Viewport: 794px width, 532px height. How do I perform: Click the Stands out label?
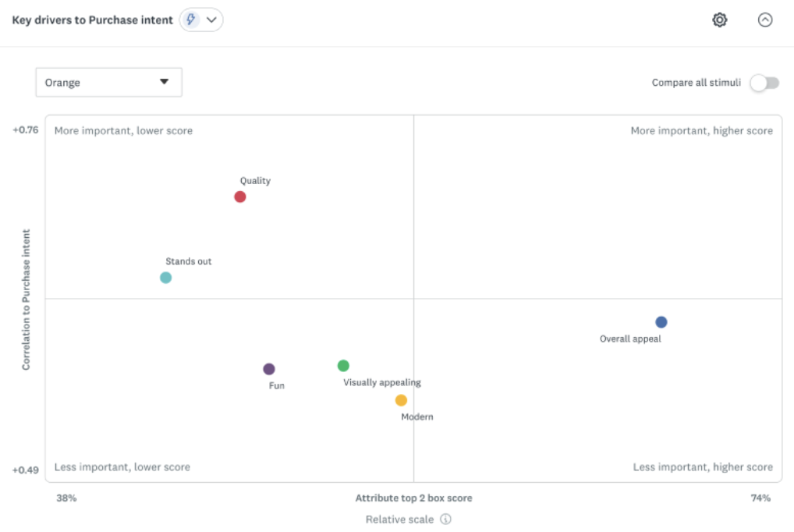point(189,261)
